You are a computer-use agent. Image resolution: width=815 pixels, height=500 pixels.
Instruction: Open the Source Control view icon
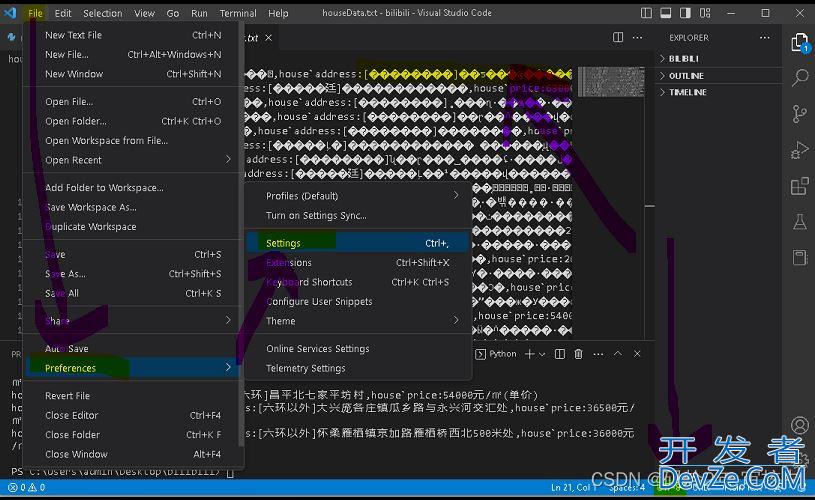pyautogui.click(x=799, y=113)
